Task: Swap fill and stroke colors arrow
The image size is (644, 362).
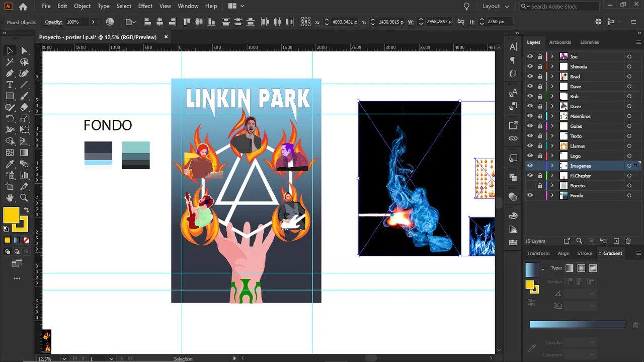Action: (26, 209)
